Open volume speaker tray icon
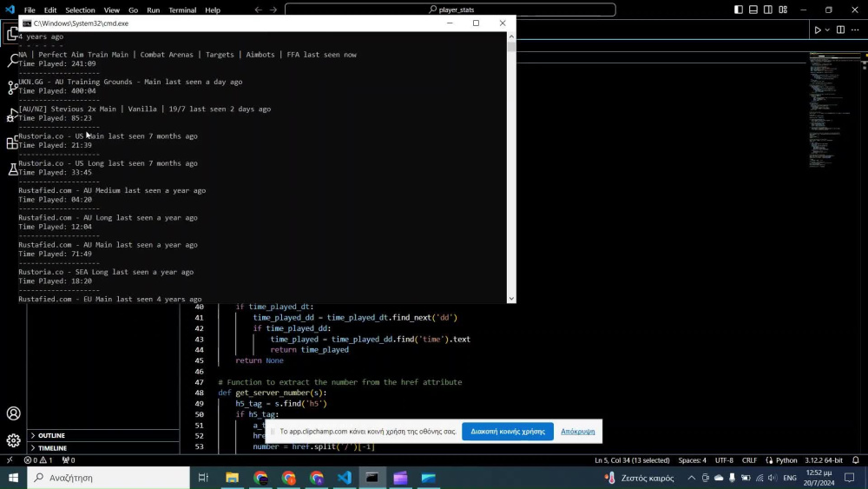This screenshot has height=489, width=868. (773, 478)
